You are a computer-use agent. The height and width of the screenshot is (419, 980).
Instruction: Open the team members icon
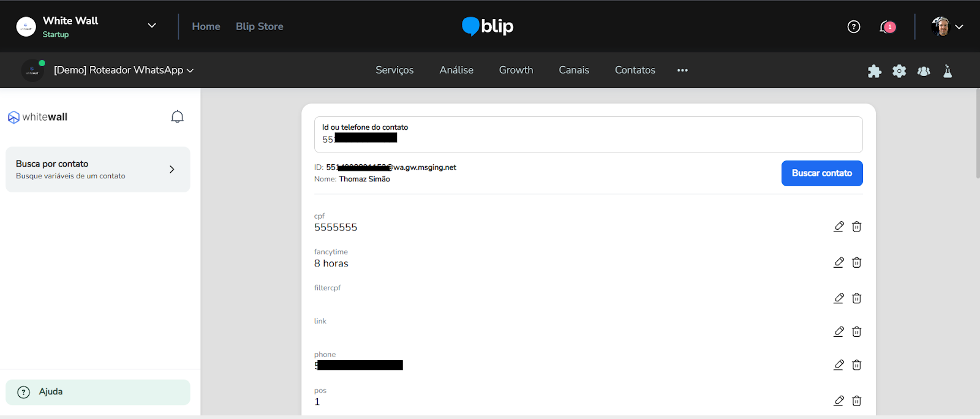924,71
